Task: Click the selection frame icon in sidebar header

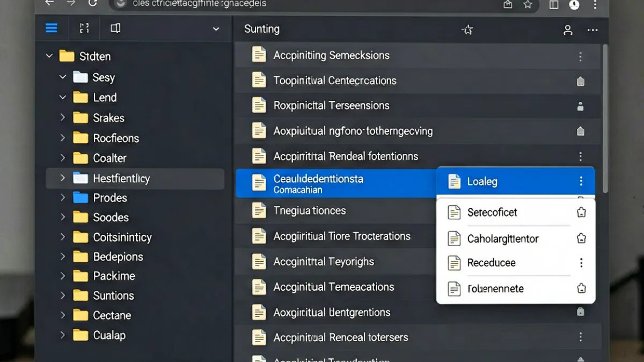Action: click(x=84, y=28)
